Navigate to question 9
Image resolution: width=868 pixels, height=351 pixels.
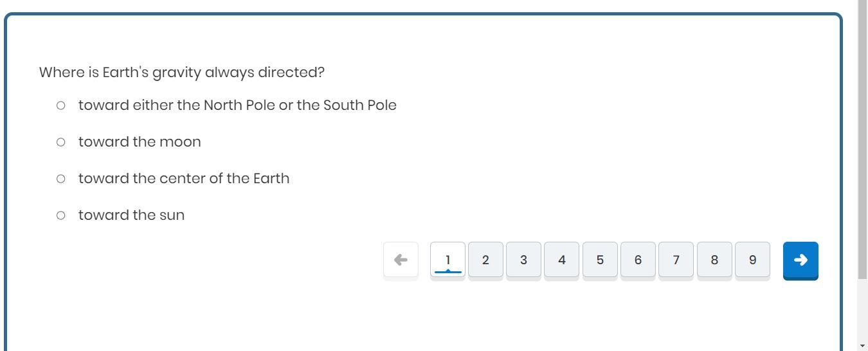tap(752, 260)
